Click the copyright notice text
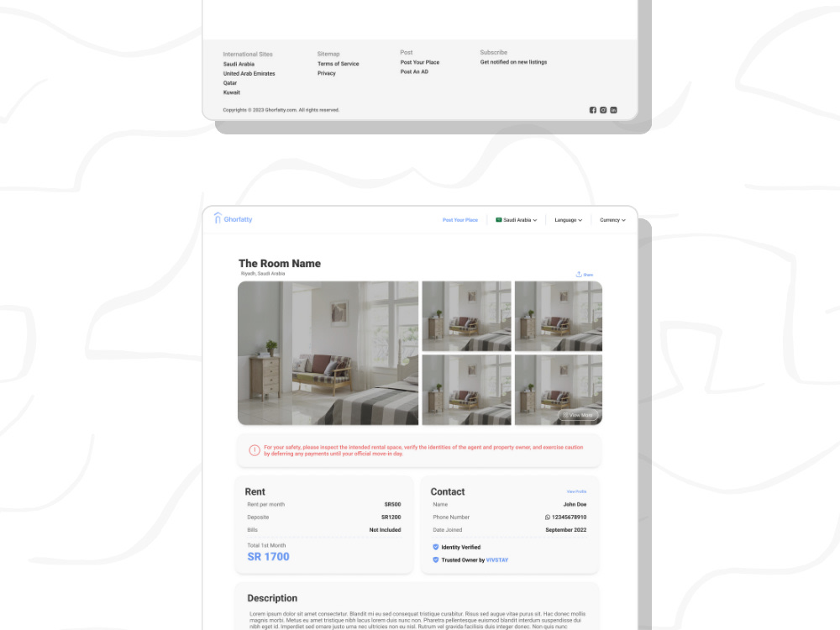840x630 pixels. (281, 110)
